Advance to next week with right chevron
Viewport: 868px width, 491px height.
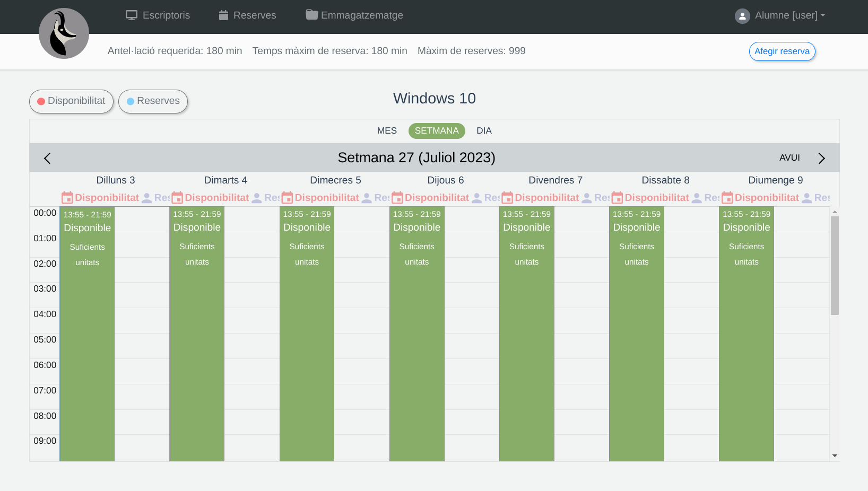point(821,158)
